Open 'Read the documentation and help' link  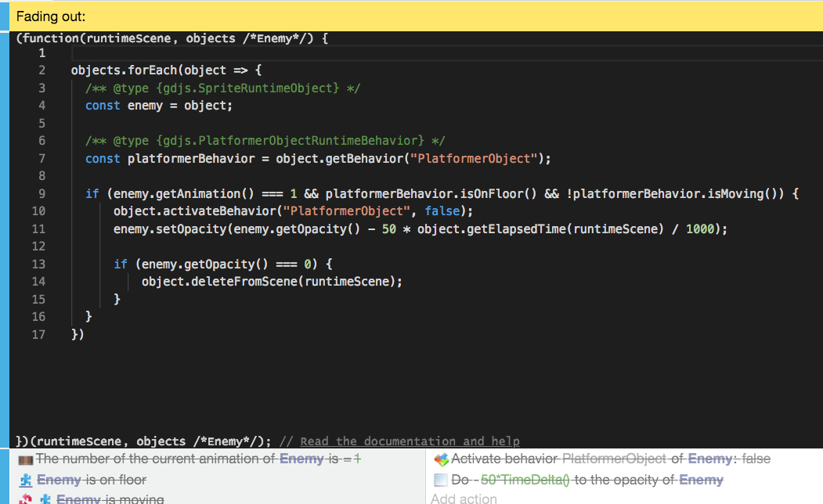(410, 441)
